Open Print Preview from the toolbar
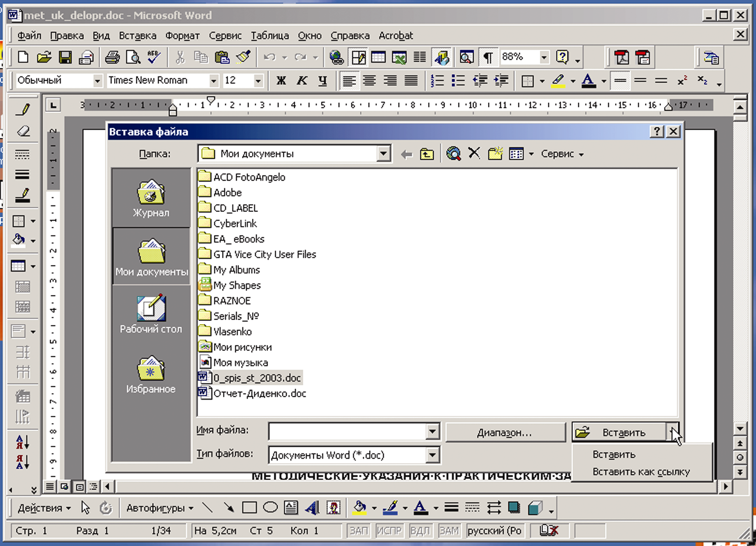756x546 pixels. click(133, 58)
